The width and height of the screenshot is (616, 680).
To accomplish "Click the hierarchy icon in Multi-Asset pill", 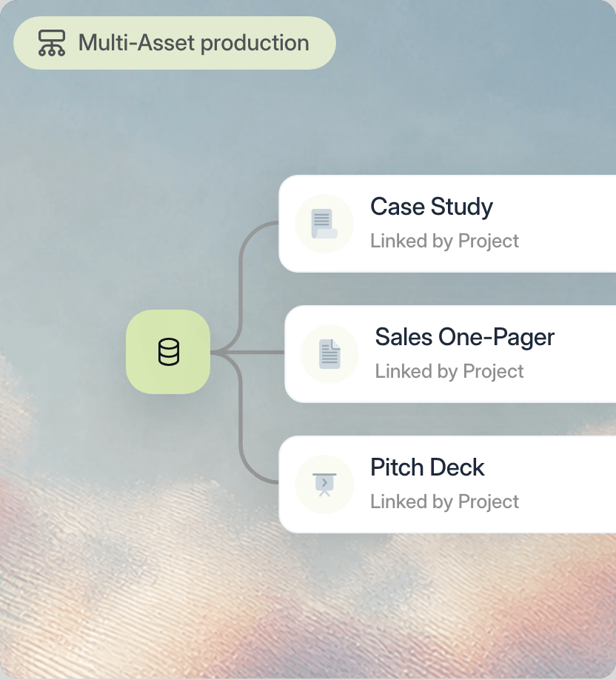I will [52, 43].
